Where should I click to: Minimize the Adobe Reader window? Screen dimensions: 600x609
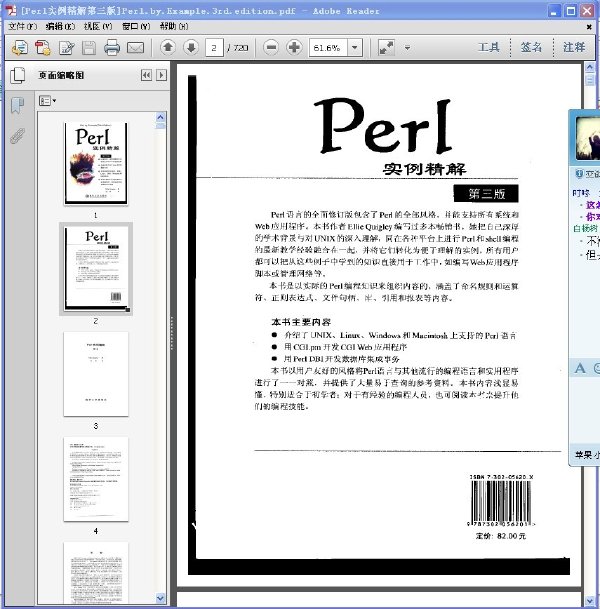[x=554, y=10]
